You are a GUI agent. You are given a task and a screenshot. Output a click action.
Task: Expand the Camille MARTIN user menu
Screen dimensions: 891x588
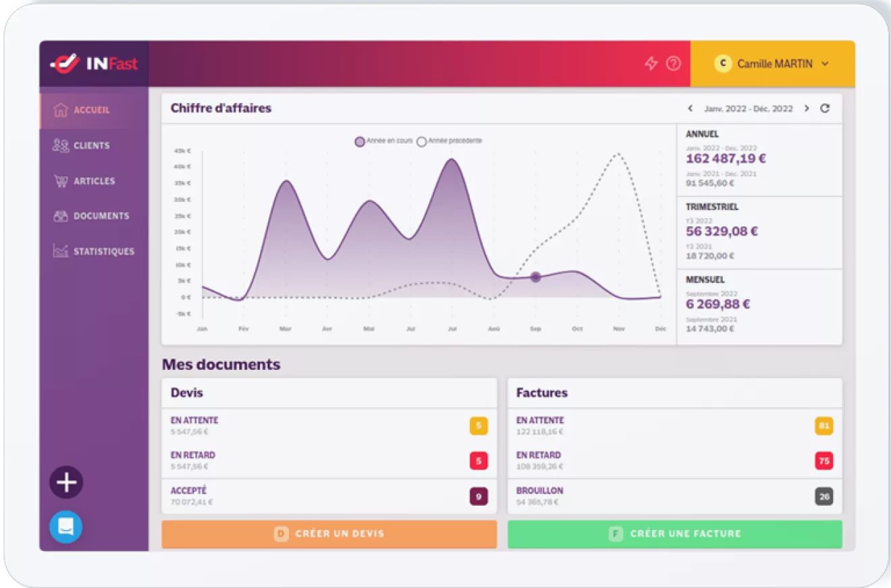click(x=772, y=63)
